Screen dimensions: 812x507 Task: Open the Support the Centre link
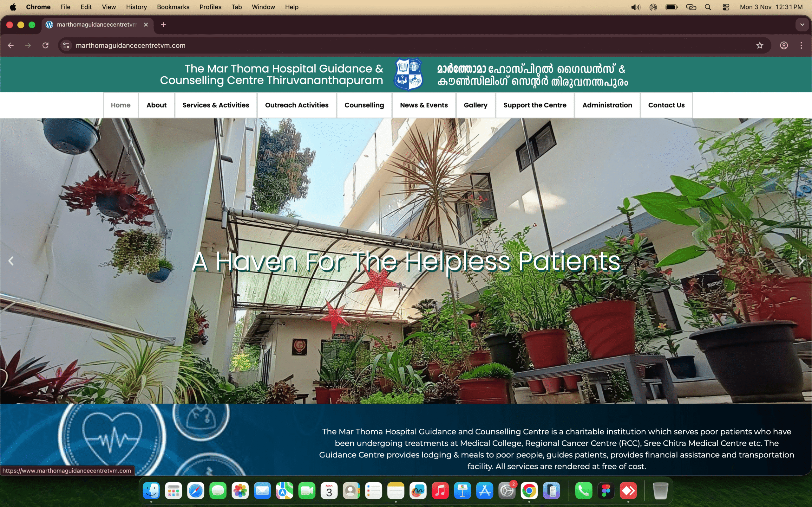point(534,105)
